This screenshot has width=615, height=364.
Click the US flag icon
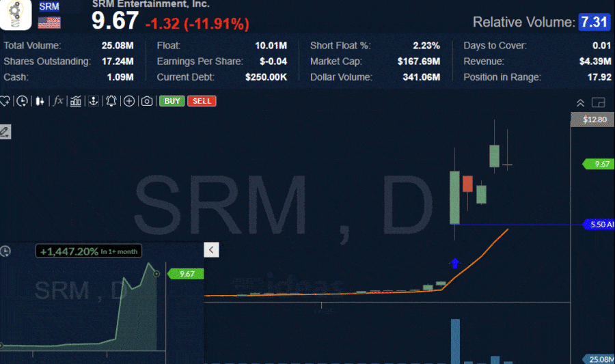49,23
